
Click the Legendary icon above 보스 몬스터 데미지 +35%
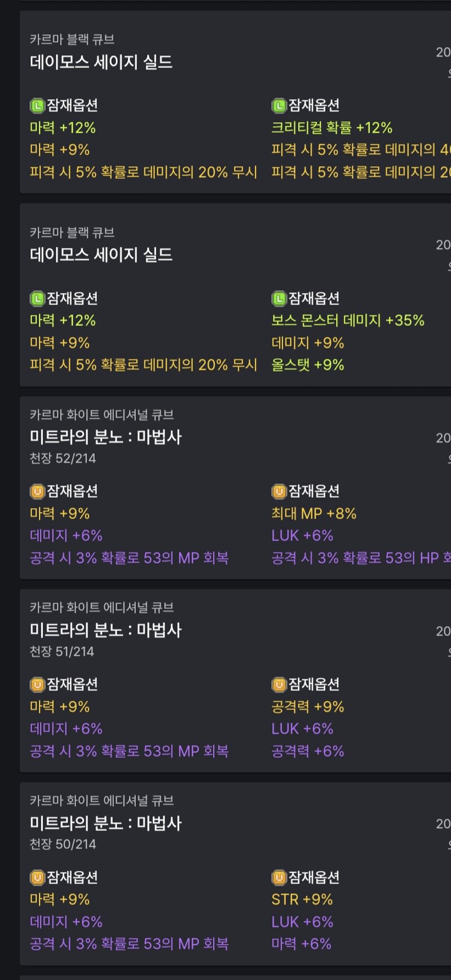279,298
